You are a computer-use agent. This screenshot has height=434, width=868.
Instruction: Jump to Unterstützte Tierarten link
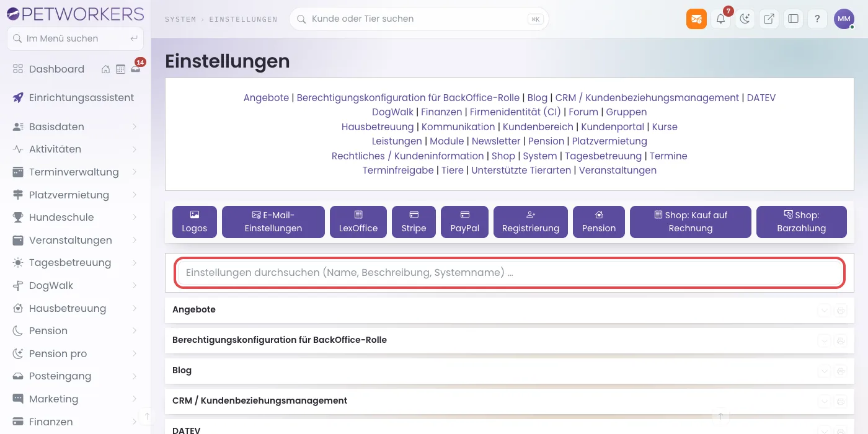click(521, 170)
